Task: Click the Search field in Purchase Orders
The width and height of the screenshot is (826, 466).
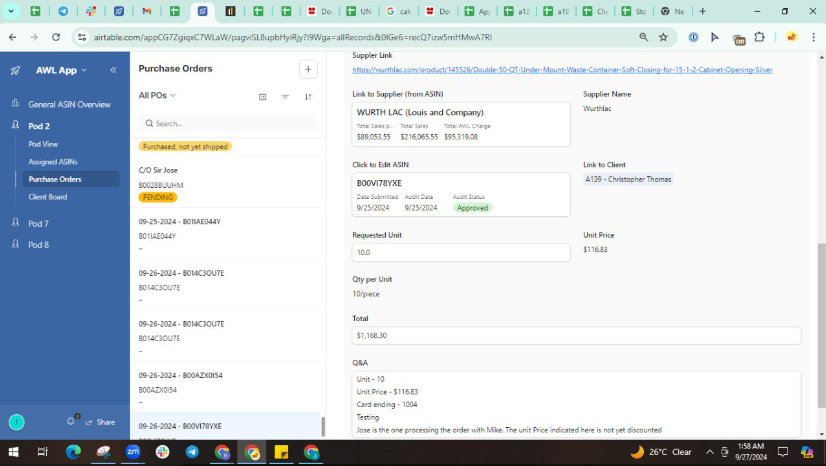Action: [228, 123]
